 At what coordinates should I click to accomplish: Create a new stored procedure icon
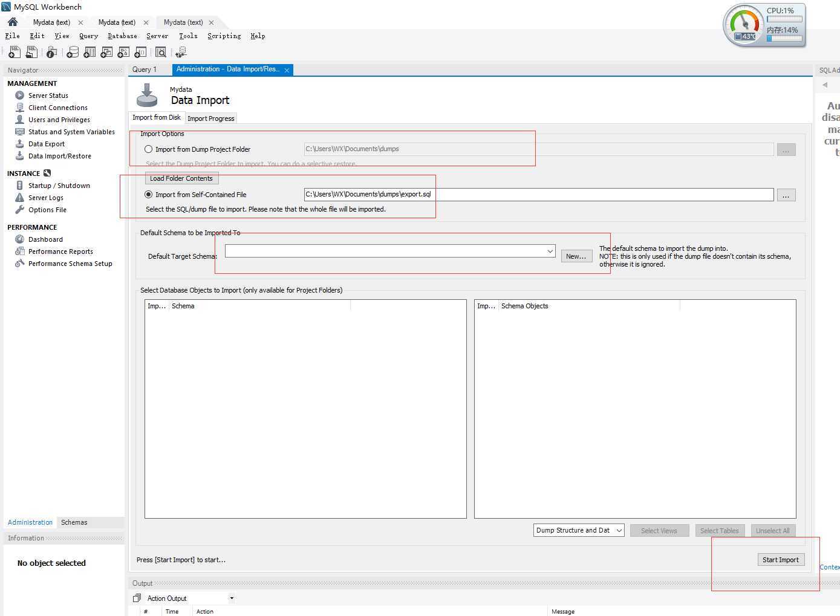pyautogui.click(x=123, y=53)
